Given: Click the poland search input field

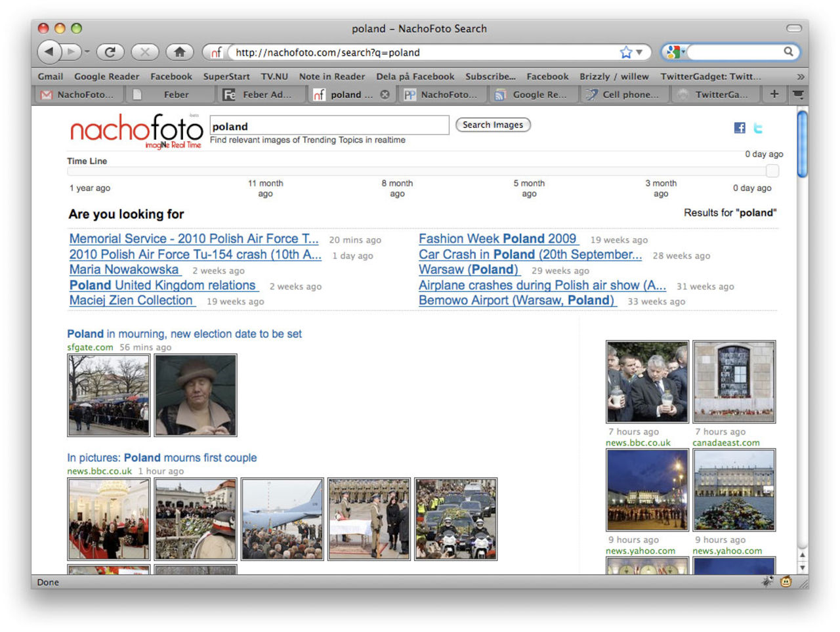Looking at the screenshot, I should click(x=329, y=126).
